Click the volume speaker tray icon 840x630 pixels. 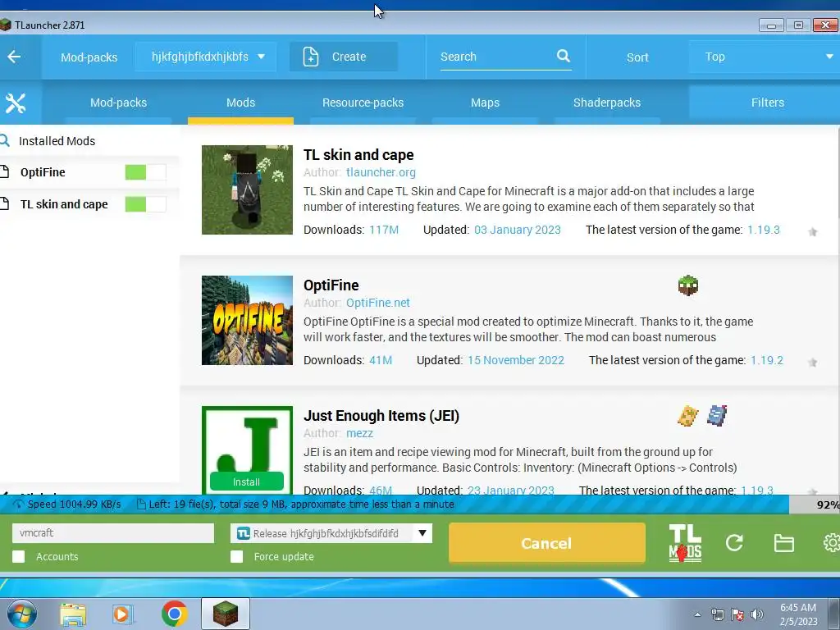click(x=757, y=614)
